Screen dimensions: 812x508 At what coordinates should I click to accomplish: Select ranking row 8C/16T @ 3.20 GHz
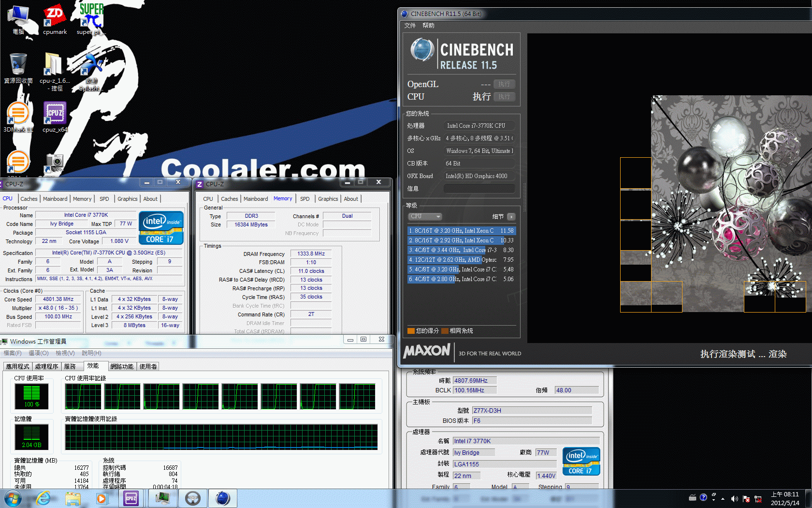click(462, 231)
